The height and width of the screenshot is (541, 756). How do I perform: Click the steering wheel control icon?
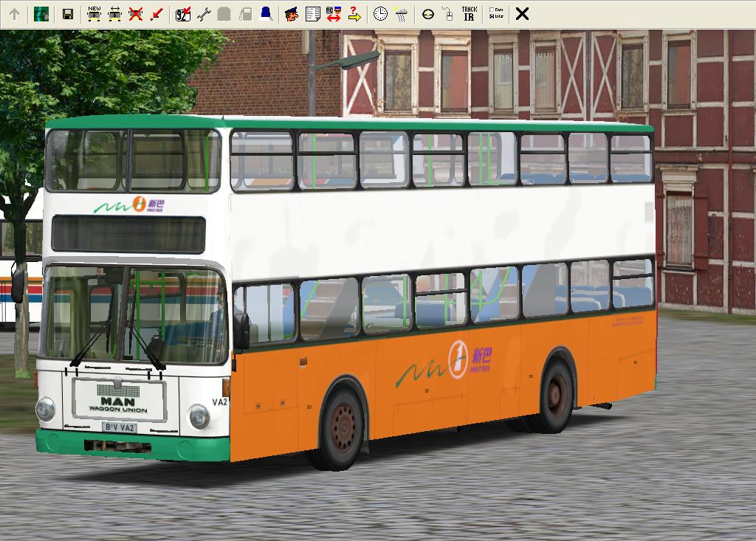coord(427,14)
